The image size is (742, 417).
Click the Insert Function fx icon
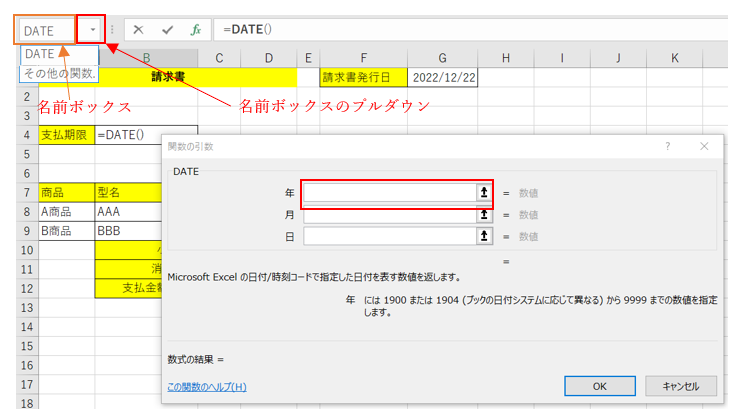(x=196, y=30)
